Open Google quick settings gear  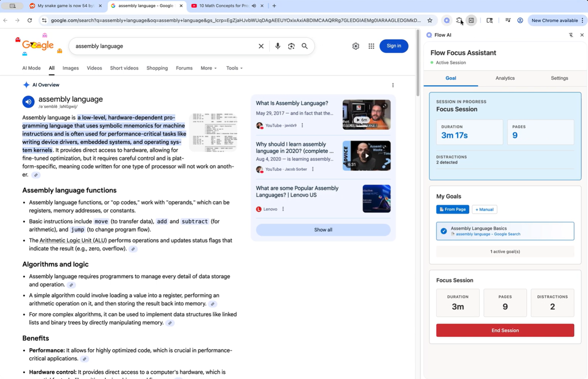point(356,46)
